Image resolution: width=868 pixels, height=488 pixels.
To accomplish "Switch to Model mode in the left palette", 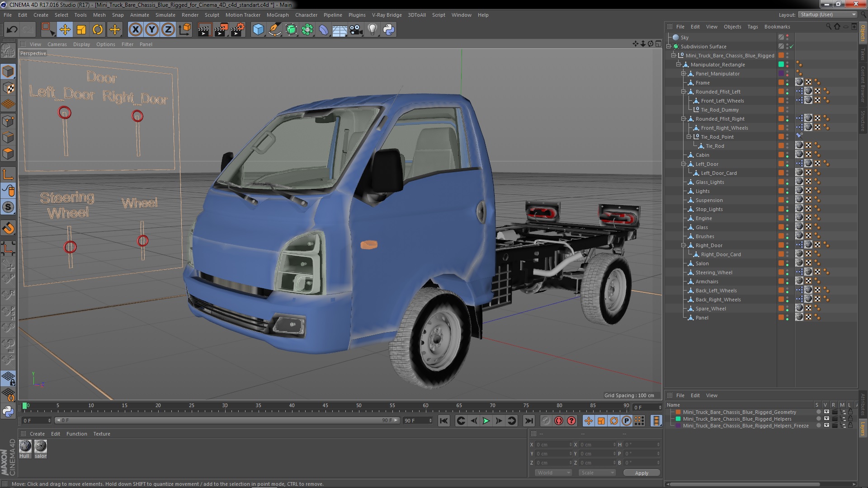I will [8, 71].
